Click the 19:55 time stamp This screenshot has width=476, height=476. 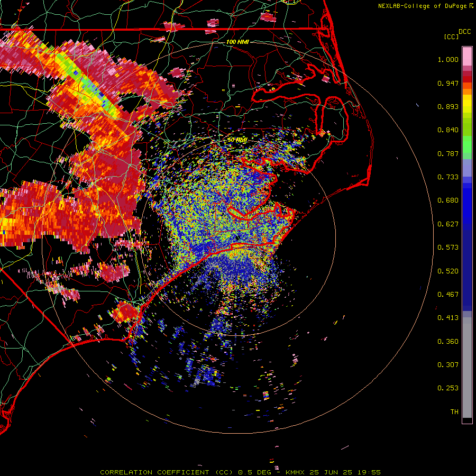tap(369, 472)
